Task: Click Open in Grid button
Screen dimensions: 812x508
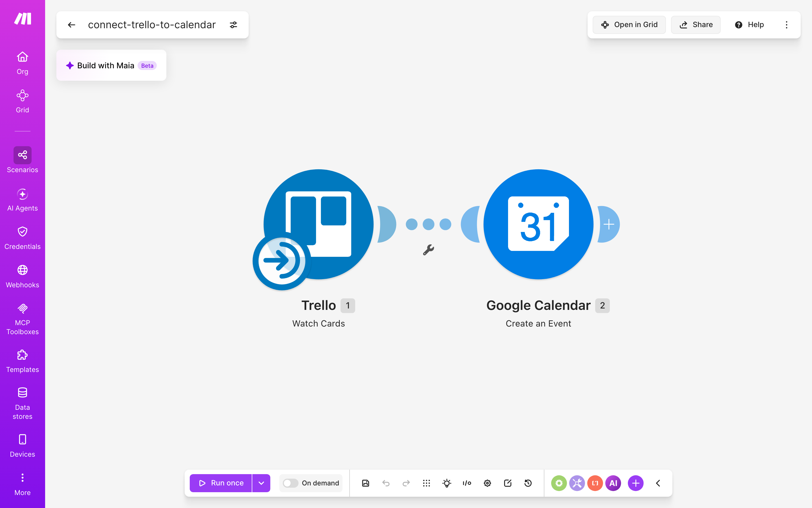Action: (x=629, y=25)
